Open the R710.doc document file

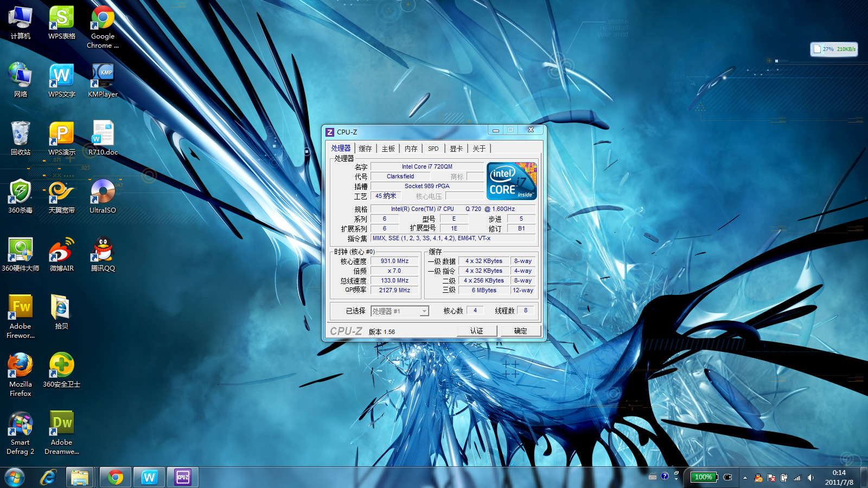click(x=103, y=138)
